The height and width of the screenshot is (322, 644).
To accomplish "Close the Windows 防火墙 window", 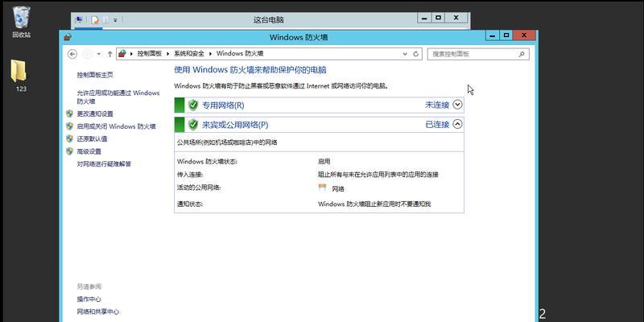I will pyautogui.click(x=525, y=35).
